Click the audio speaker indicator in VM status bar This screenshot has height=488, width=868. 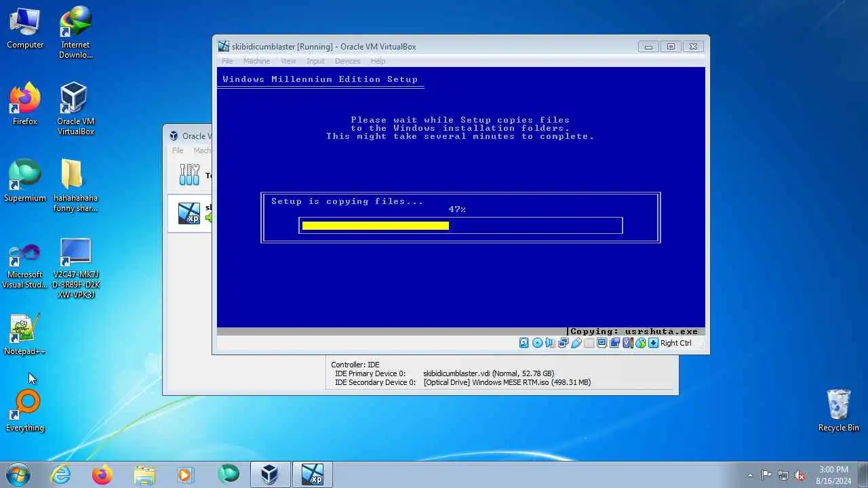(550, 343)
